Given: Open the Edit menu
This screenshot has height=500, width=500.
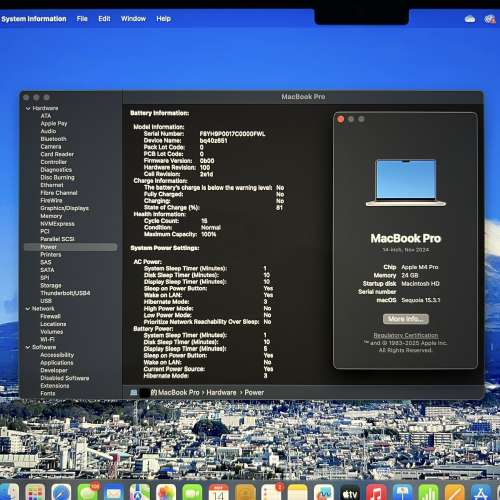Looking at the screenshot, I should (104, 19).
